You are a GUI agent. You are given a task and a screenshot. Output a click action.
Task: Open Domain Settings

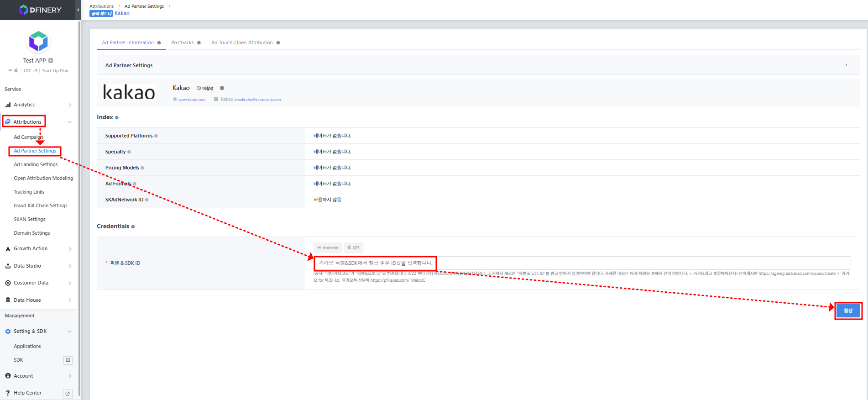(32, 233)
